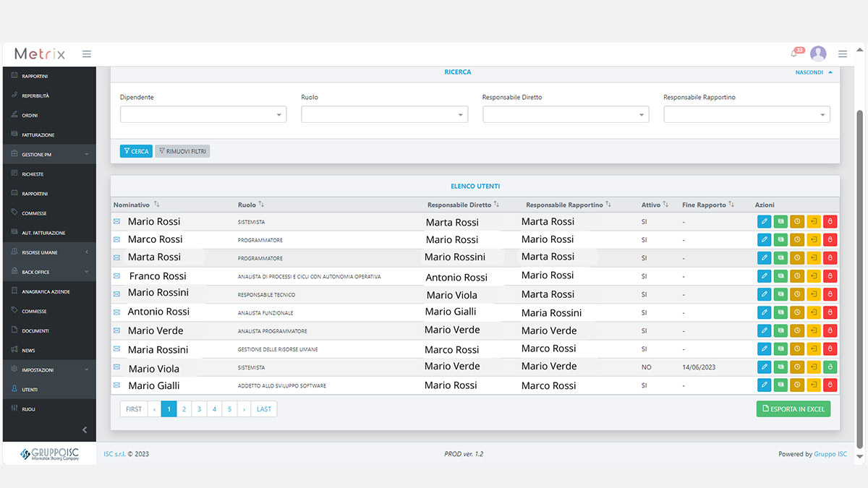Click the green unlock icon for Mario Viola

[830, 367]
